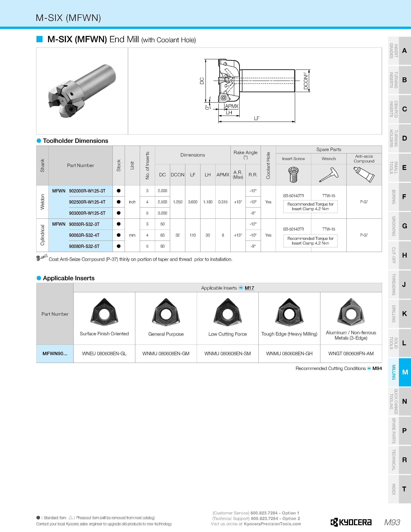Click the small anti-seize note icon

point(42,258)
